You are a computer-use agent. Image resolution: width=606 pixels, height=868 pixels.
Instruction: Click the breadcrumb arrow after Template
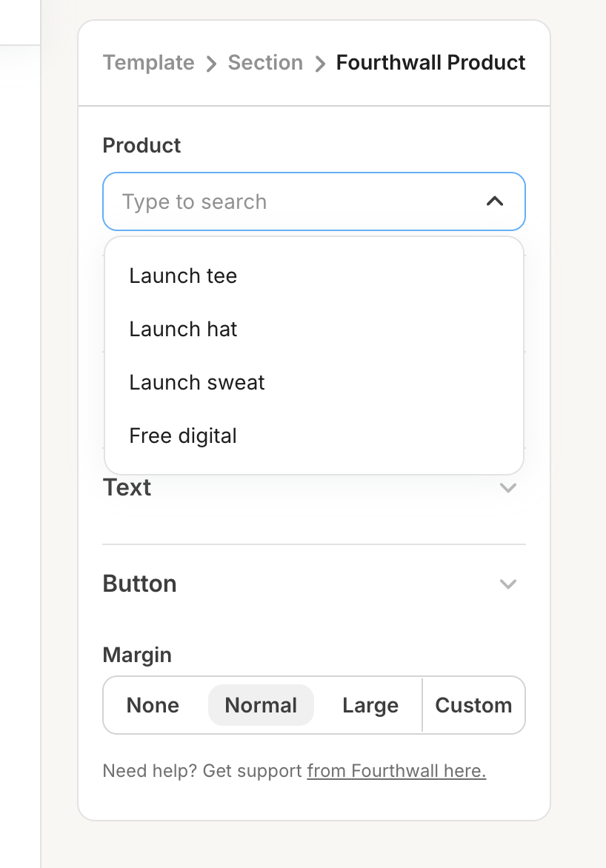211,64
